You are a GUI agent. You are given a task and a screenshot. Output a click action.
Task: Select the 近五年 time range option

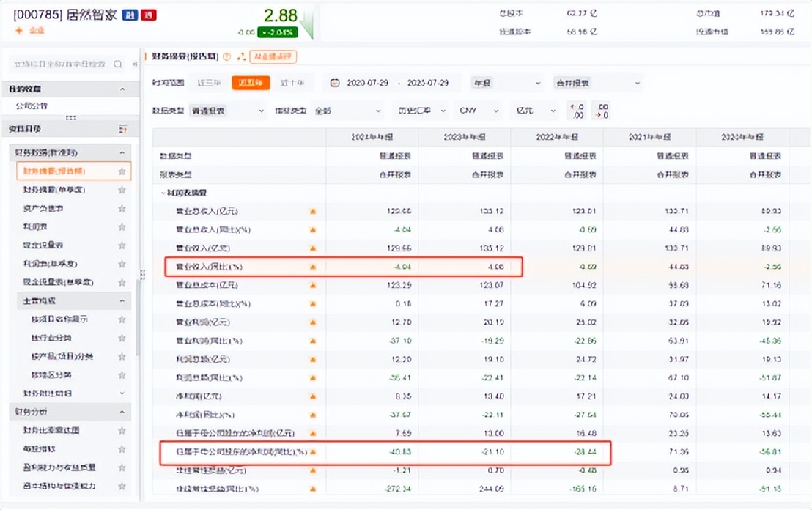[251, 83]
